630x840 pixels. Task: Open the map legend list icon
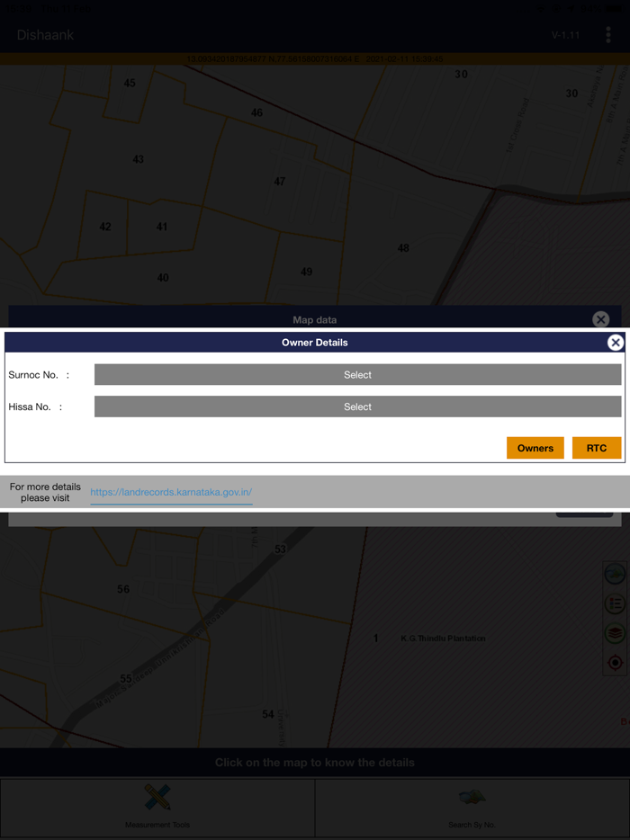tap(615, 603)
